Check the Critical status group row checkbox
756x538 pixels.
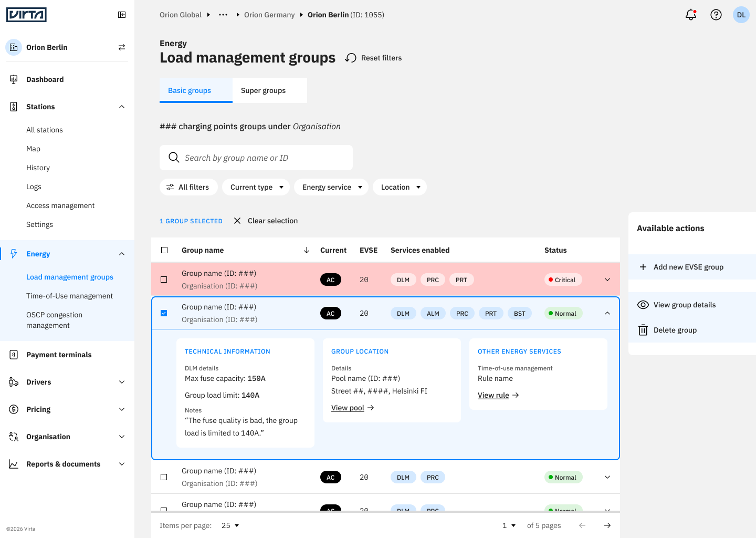(x=164, y=280)
